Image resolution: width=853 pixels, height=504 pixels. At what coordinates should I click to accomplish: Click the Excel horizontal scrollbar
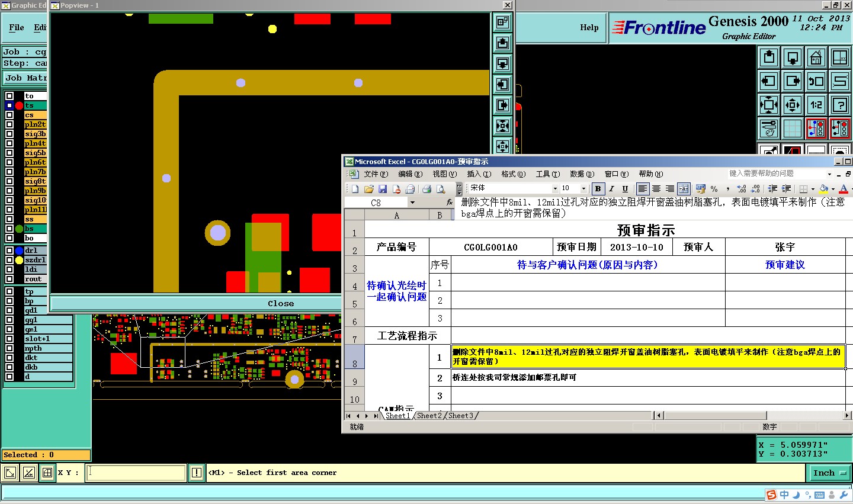point(753,416)
